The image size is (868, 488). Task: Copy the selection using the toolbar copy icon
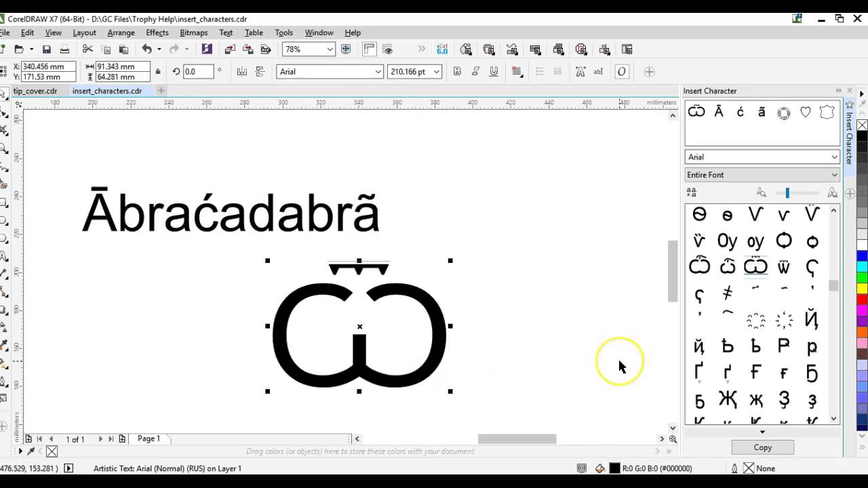click(x=106, y=49)
